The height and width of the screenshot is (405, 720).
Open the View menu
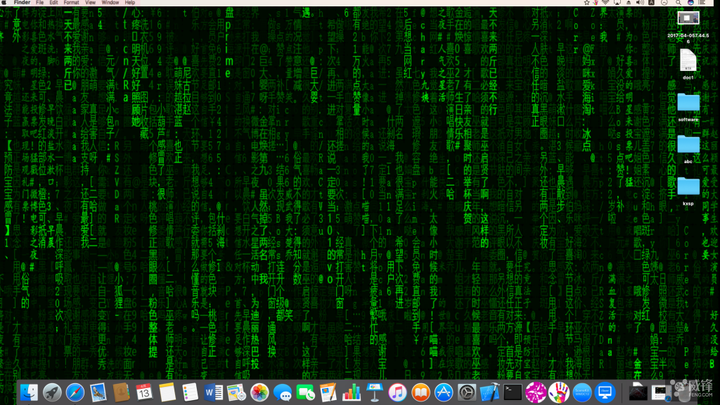tap(90, 2)
